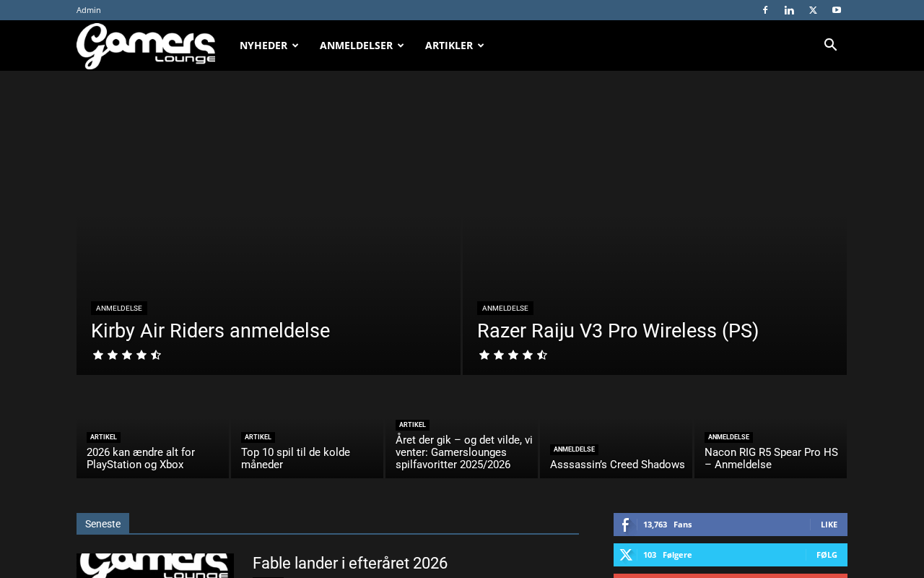Click Anmeldelse tag above Kirby Air Riders
The width and height of the screenshot is (924, 578).
[119, 309]
